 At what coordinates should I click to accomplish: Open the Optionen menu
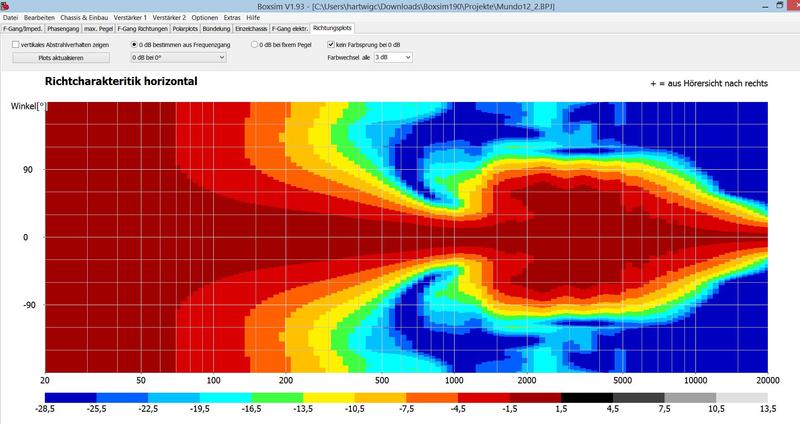(205, 17)
